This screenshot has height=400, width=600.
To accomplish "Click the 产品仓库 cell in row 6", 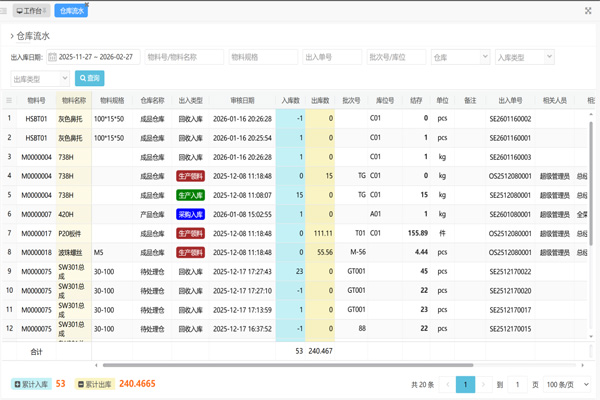I will 152,214.
